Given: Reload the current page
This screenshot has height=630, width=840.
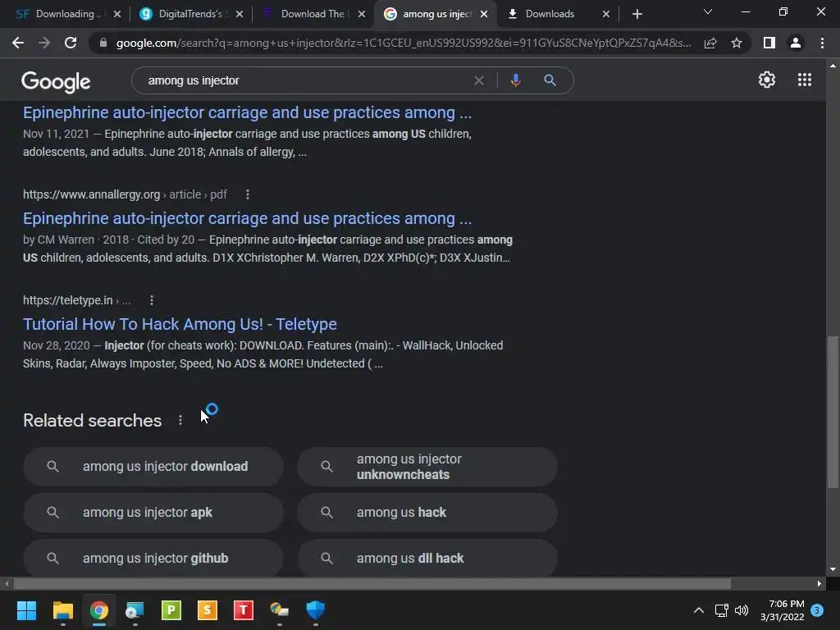Looking at the screenshot, I should [71, 43].
